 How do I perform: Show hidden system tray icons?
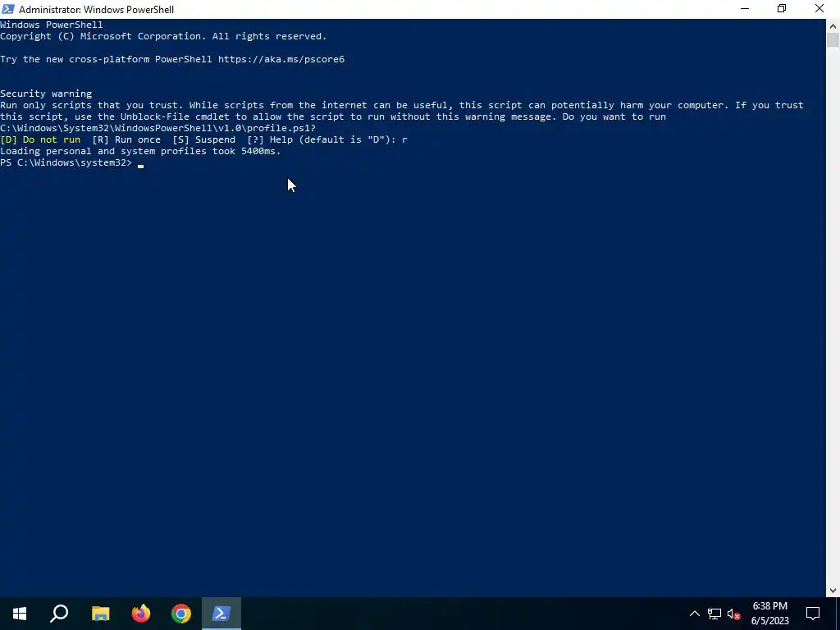(694, 614)
